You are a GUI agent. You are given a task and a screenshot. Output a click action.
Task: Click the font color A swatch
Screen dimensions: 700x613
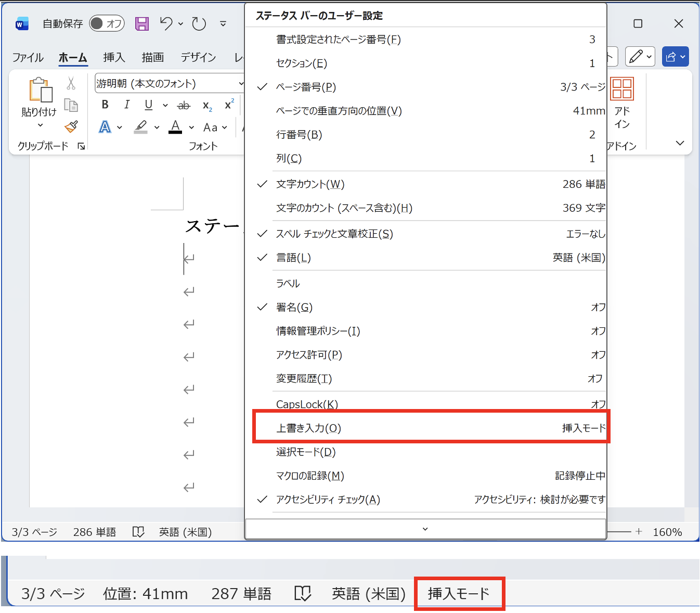(x=175, y=126)
